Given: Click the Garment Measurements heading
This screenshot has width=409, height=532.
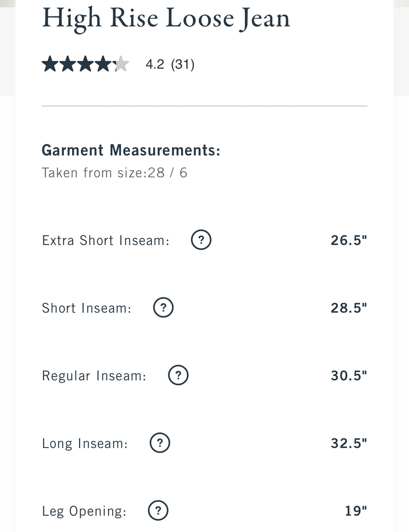Looking at the screenshot, I should point(131,150).
